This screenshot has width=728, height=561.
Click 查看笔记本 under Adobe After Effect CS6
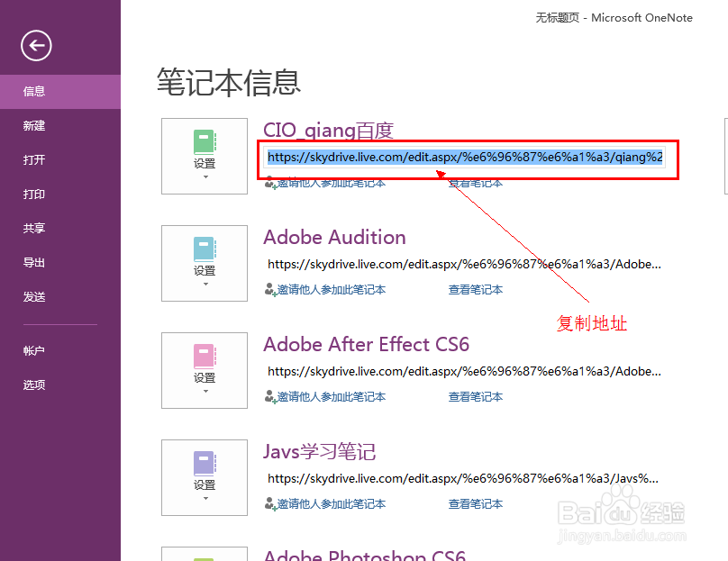[x=476, y=397]
